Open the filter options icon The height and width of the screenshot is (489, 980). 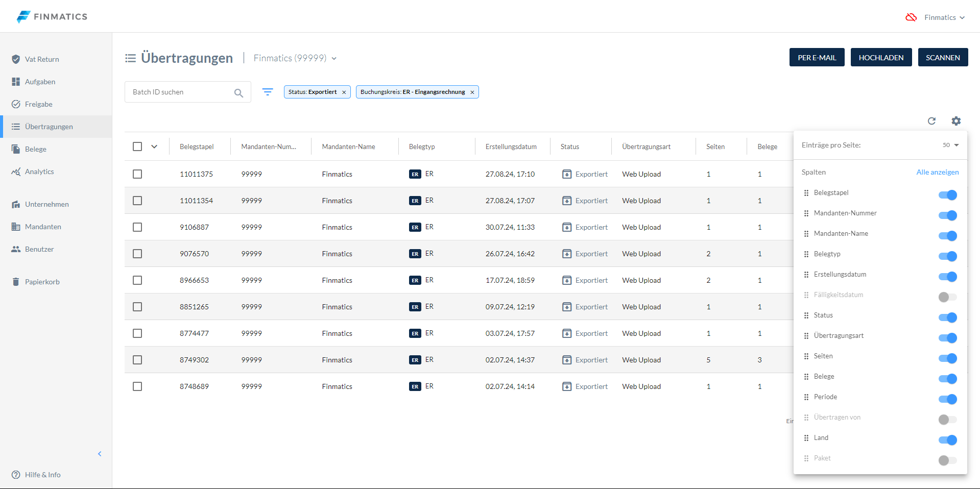268,92
